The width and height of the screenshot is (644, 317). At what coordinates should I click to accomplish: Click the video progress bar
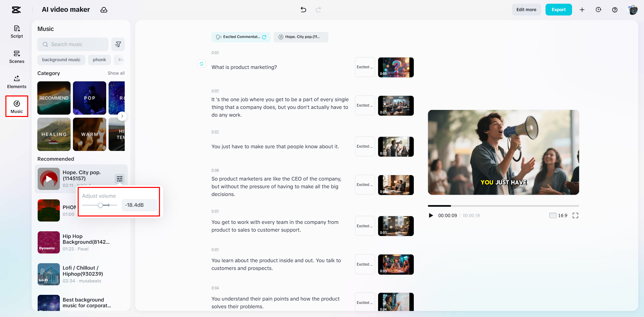point(503,206)
